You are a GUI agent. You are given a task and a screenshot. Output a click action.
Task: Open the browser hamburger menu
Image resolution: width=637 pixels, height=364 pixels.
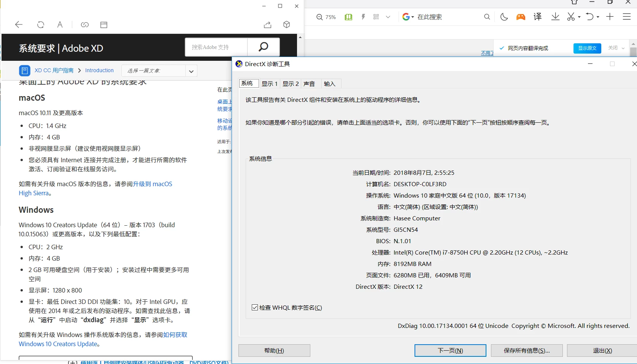[627, 17]
